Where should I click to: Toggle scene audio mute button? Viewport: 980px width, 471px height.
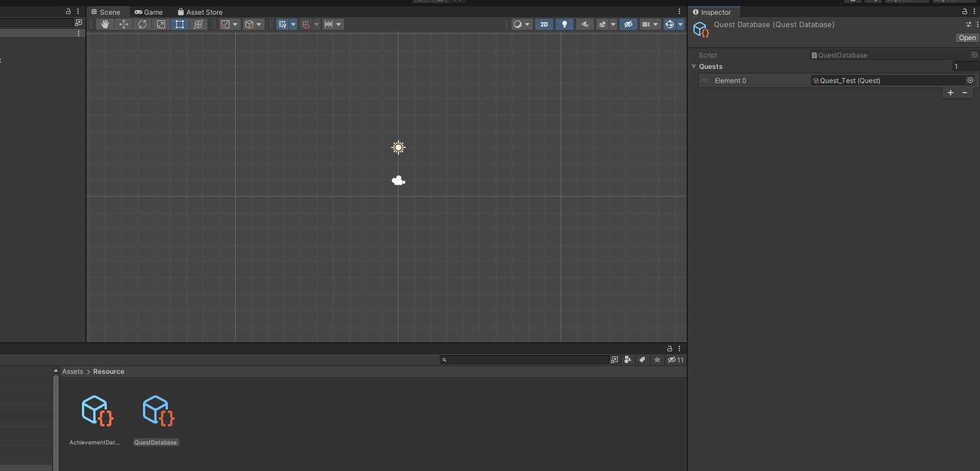coord(585,24)
